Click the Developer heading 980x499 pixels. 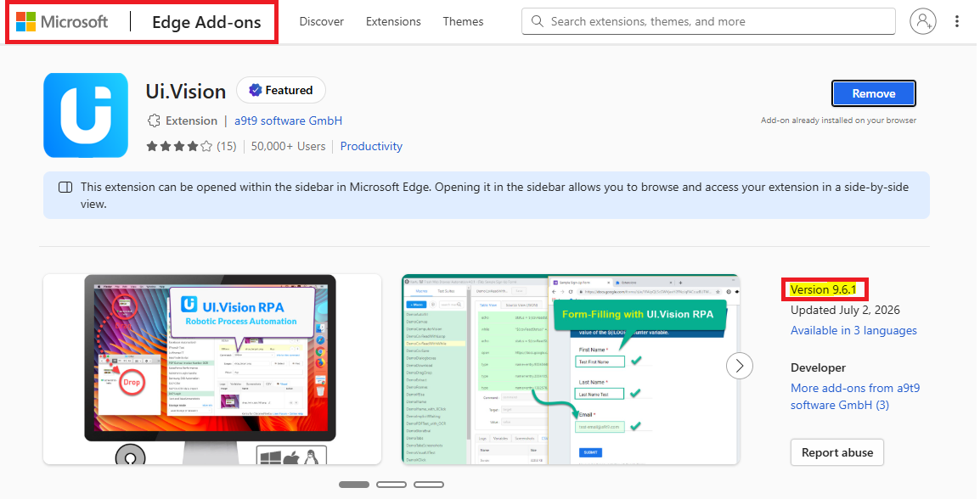[818, 367]
